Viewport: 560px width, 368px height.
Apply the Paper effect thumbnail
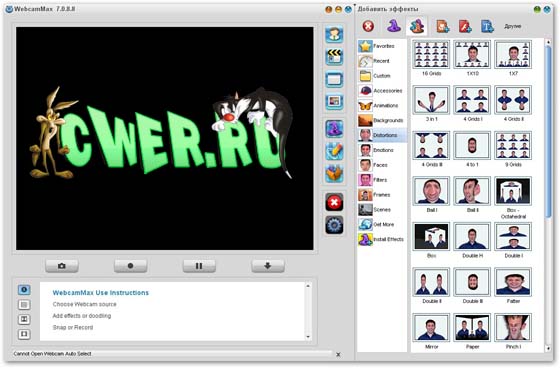(472, 328)
